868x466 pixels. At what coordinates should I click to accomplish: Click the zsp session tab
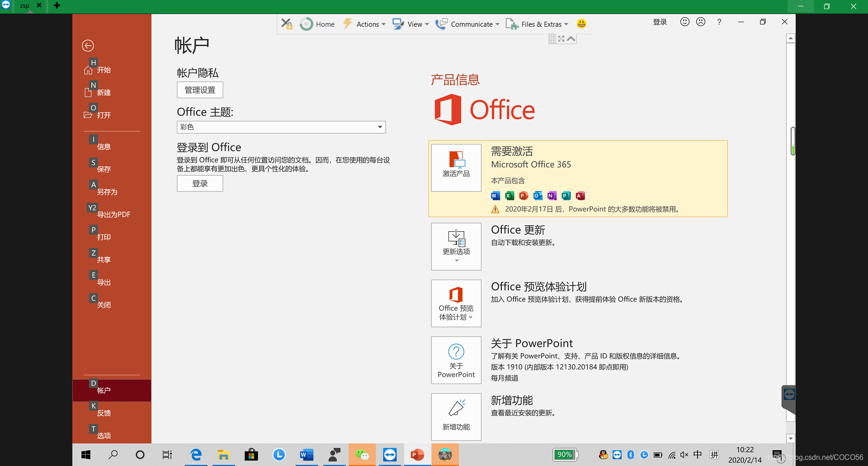tap(24, 6)
